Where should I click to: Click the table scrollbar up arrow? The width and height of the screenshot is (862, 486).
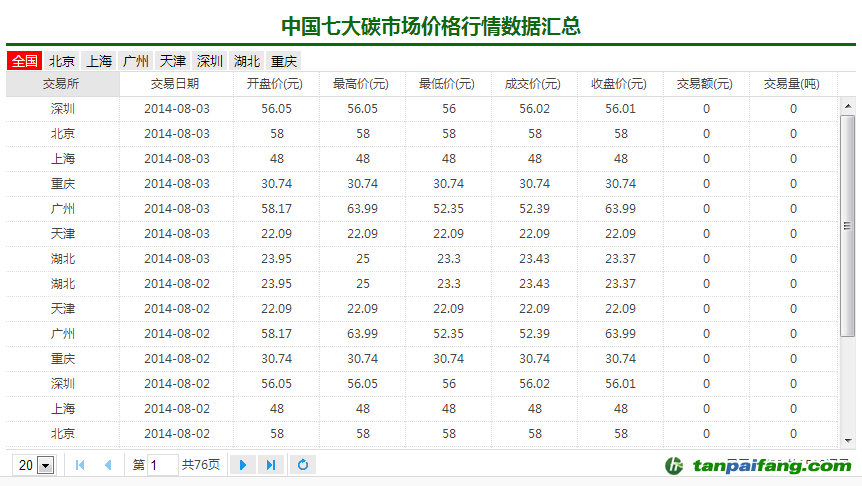click(x=848, y=106)
